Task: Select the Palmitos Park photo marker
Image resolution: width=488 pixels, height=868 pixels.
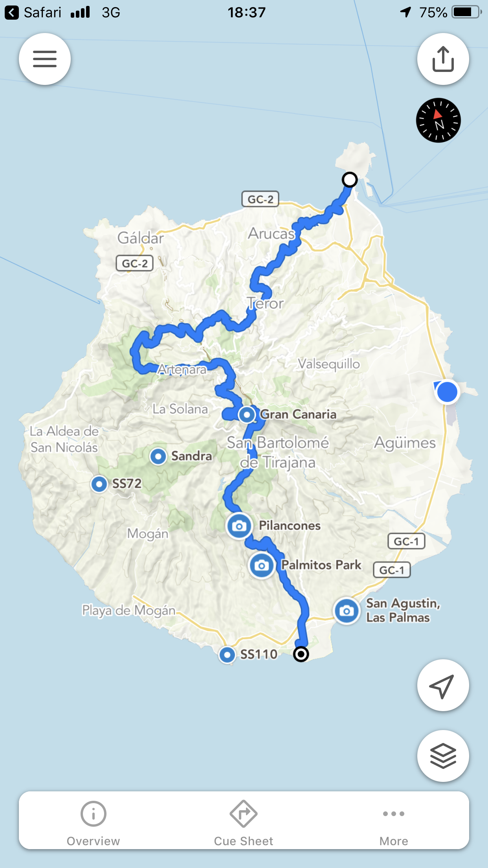Action: point(262,566)
